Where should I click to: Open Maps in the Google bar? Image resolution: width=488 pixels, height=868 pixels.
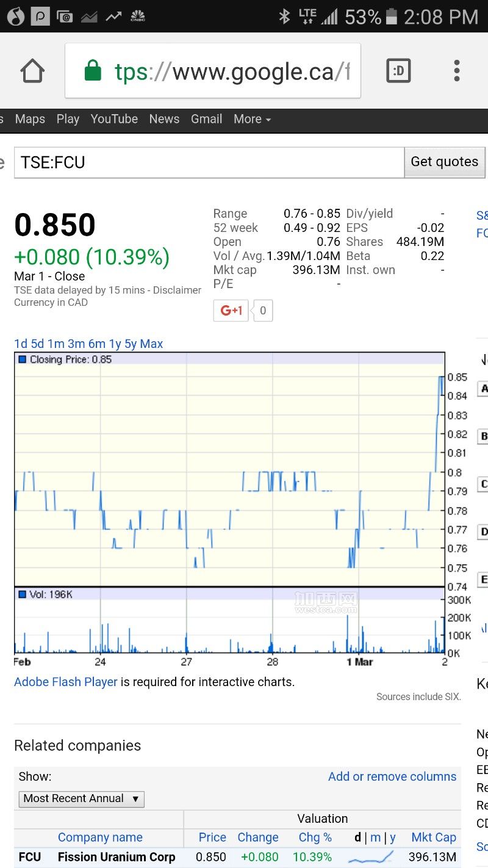click(x=30, y=119)
